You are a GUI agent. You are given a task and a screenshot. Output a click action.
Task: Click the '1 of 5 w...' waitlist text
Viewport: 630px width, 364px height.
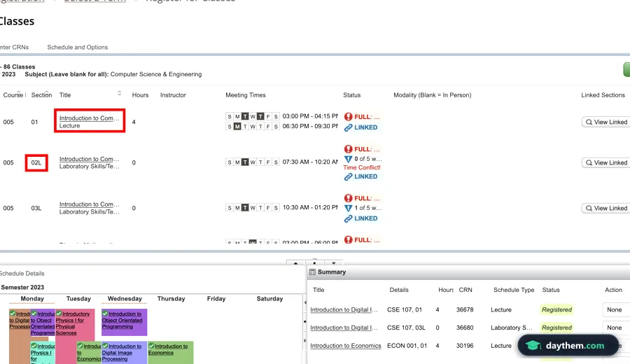tap(368, 208)
